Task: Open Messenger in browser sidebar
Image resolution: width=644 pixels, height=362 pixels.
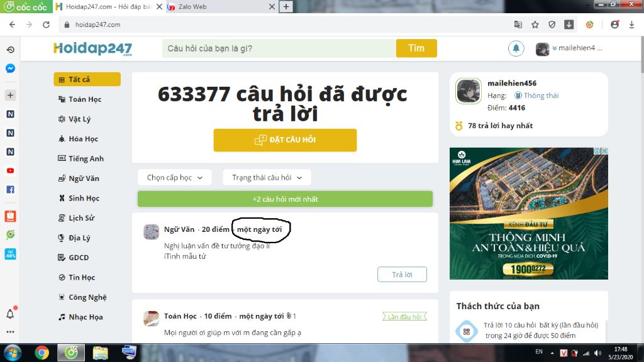Action: pos(10,69)
